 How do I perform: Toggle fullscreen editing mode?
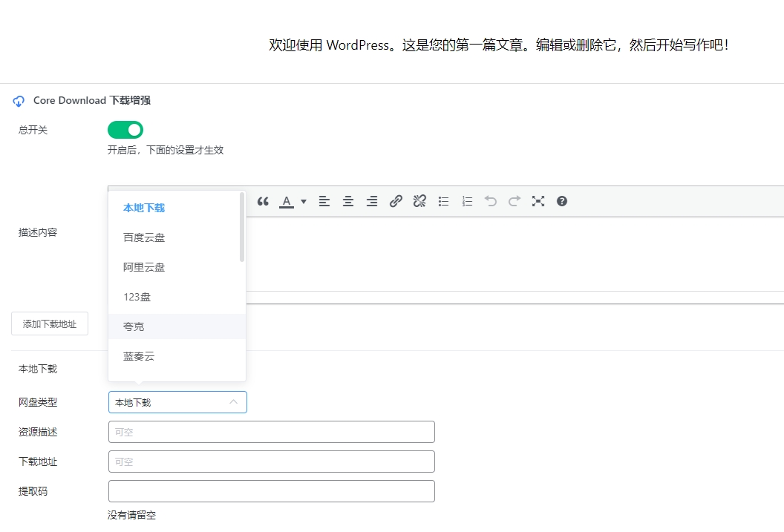coord(538,200)
